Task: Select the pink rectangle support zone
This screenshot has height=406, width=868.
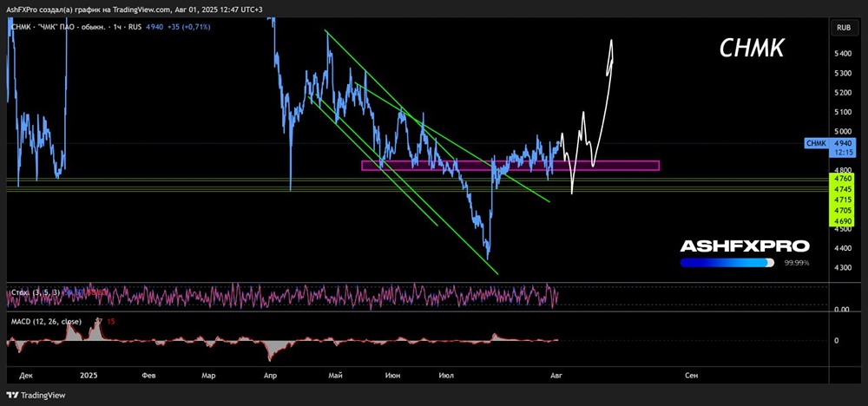Action: [x=510, y=166]
